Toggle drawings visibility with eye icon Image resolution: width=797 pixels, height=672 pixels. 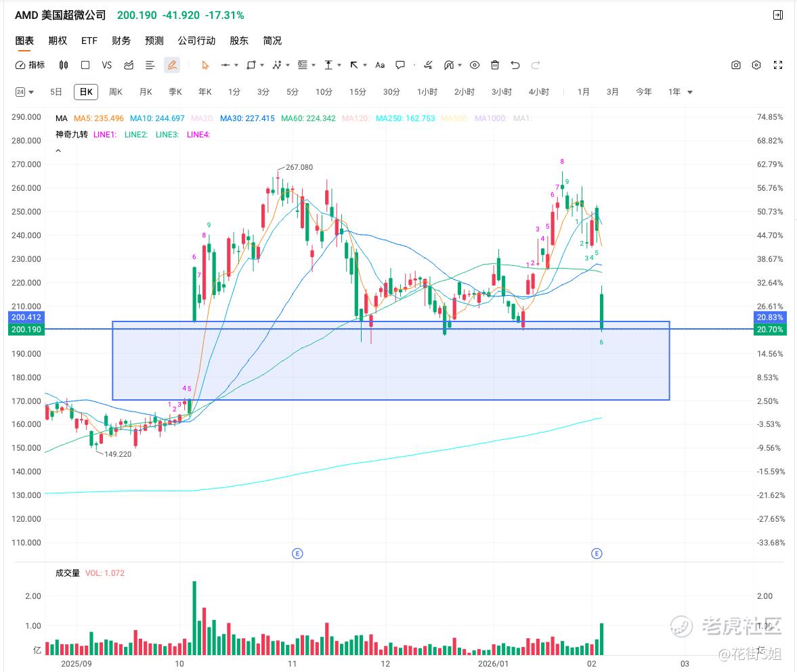(x=474, y=65)
